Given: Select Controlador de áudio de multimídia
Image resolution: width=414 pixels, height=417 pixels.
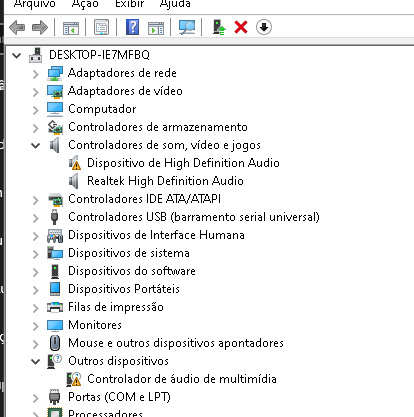Looking at the screenshot, I should [x=182, y=379].
